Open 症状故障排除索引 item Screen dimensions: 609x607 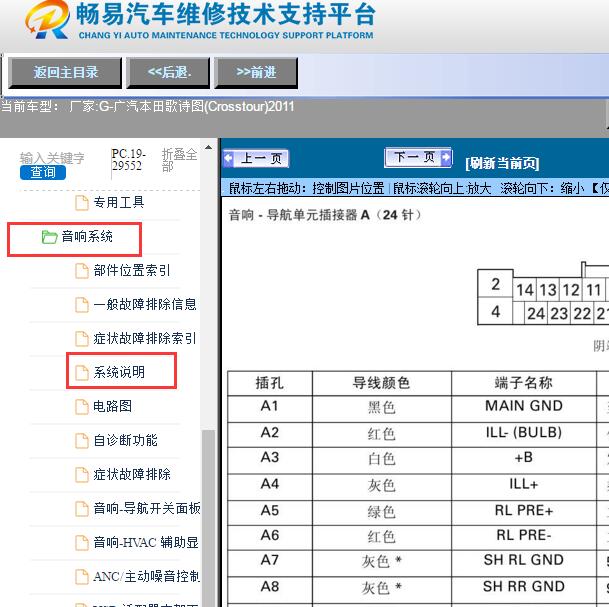145,338
